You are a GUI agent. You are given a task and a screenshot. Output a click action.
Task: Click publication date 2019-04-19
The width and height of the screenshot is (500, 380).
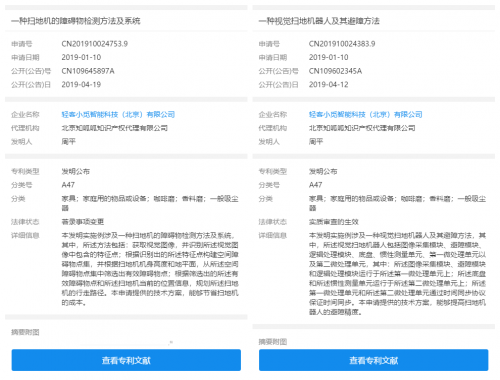81,85
